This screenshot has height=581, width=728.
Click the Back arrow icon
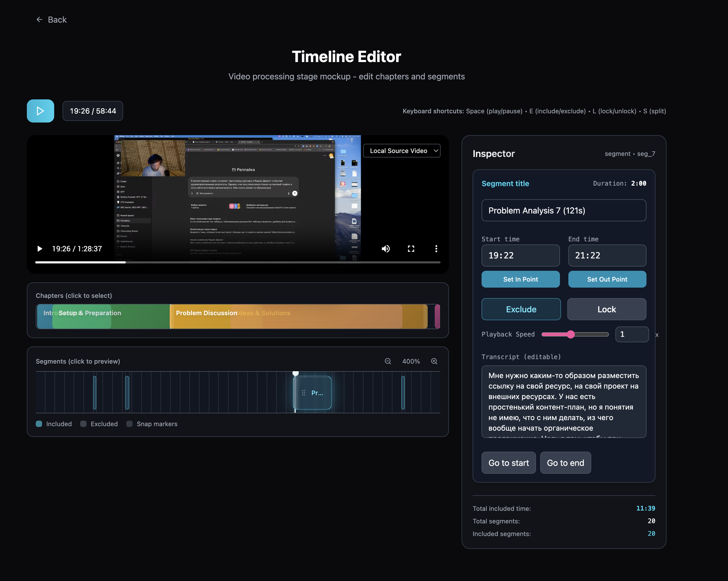coord(39,19)
